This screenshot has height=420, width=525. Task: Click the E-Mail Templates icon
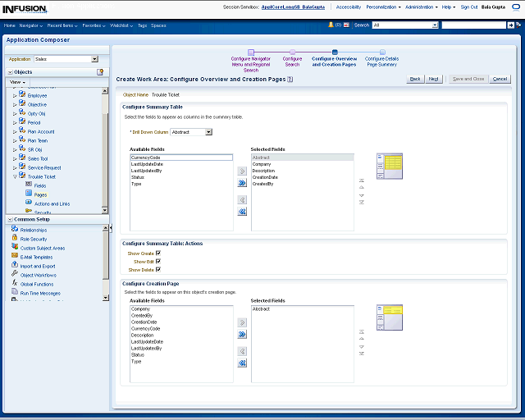[x=15, y=257]
